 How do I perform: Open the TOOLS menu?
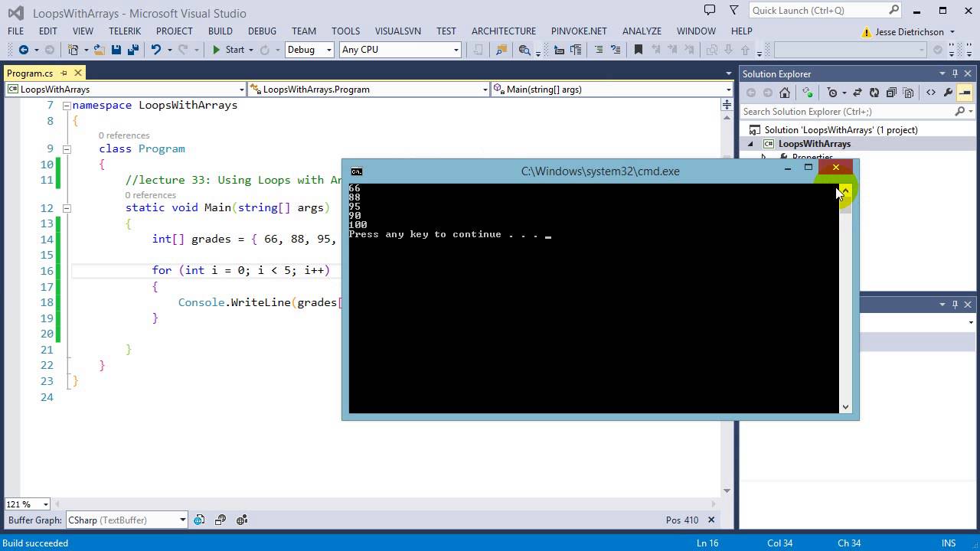(345, 31)
